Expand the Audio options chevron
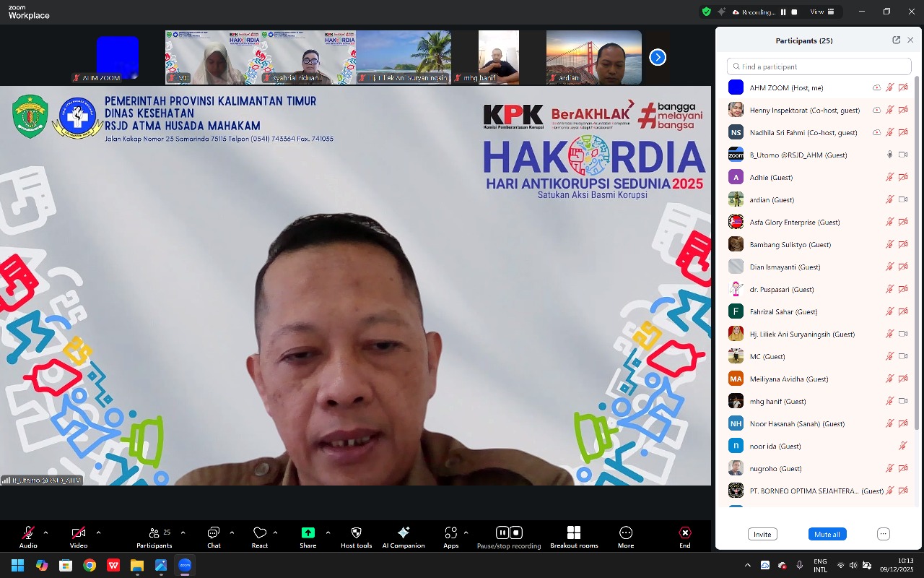The image size is (924, 578). click(46, 532)
